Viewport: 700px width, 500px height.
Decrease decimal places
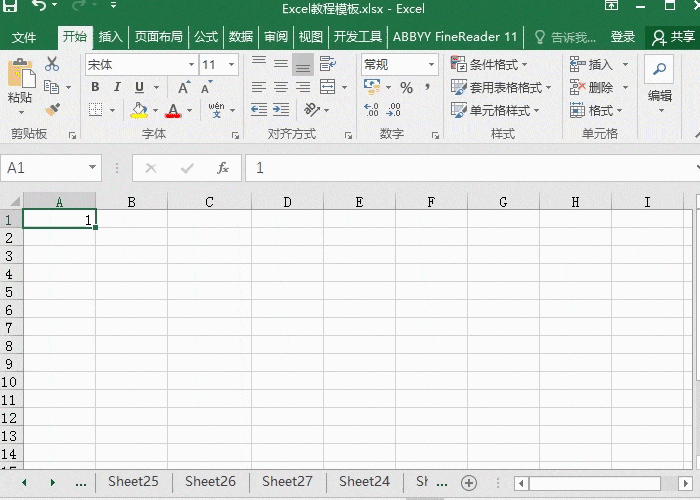[394, 110]
